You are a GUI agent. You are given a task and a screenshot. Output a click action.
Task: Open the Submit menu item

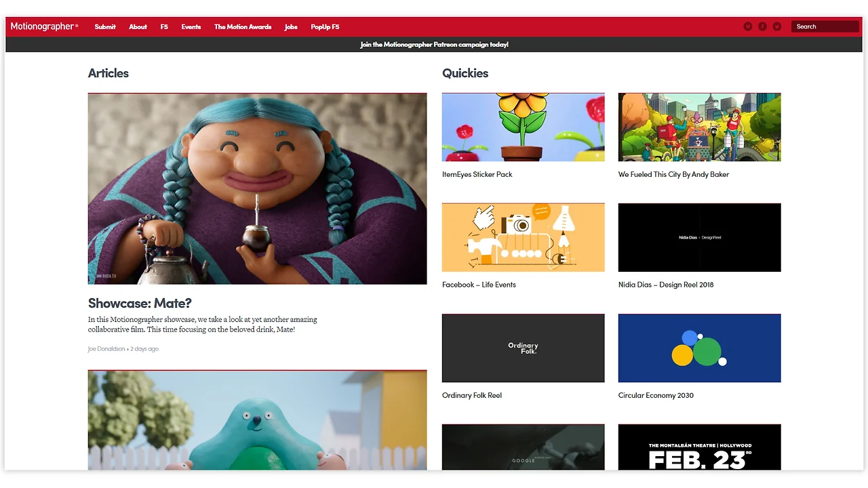click(x=105, y=27)
